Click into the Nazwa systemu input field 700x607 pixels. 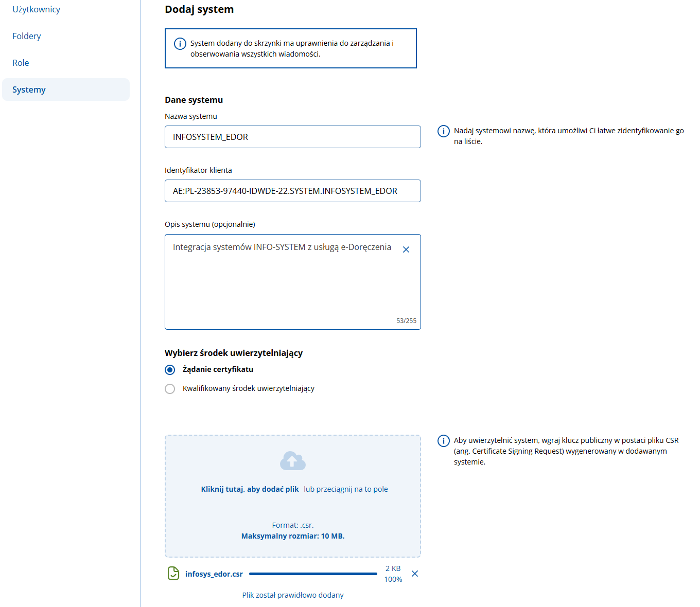point(292,137)
